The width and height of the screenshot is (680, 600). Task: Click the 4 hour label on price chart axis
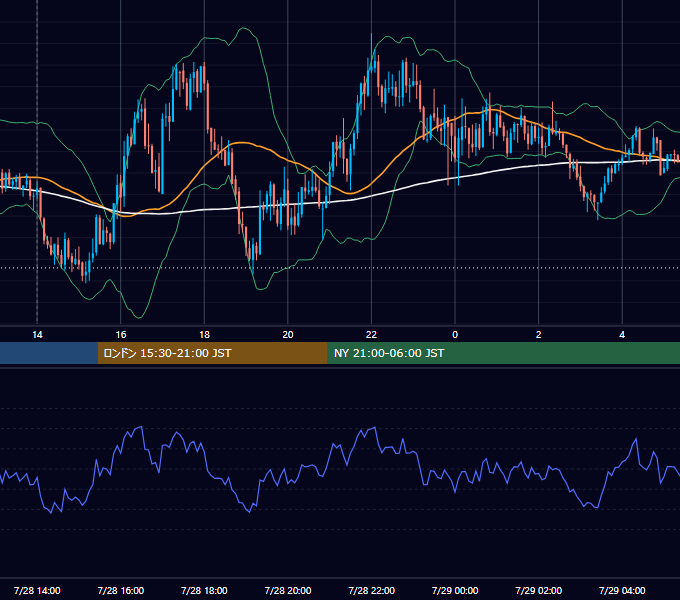[622, 335]
